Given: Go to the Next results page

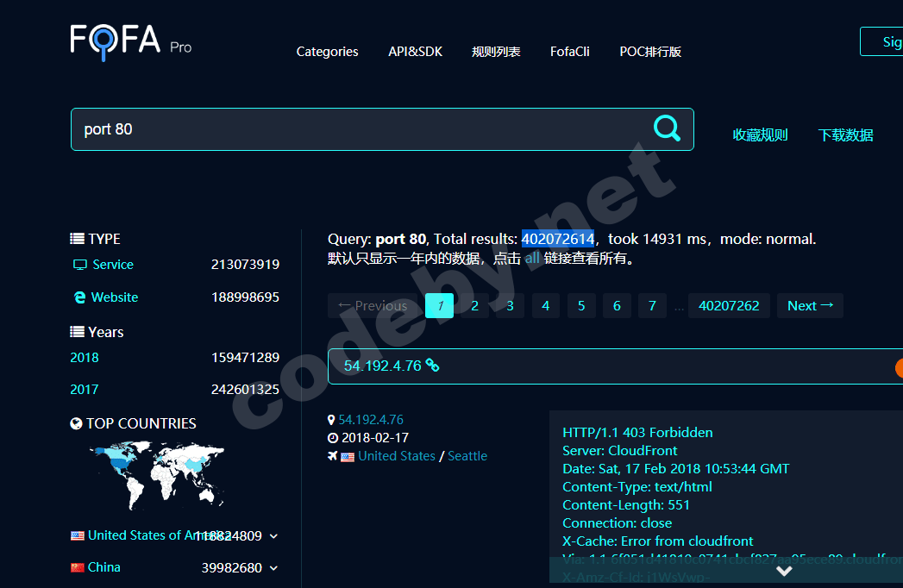Looking at the screenshot, I should pyautogui.click(x=810, y=306).
